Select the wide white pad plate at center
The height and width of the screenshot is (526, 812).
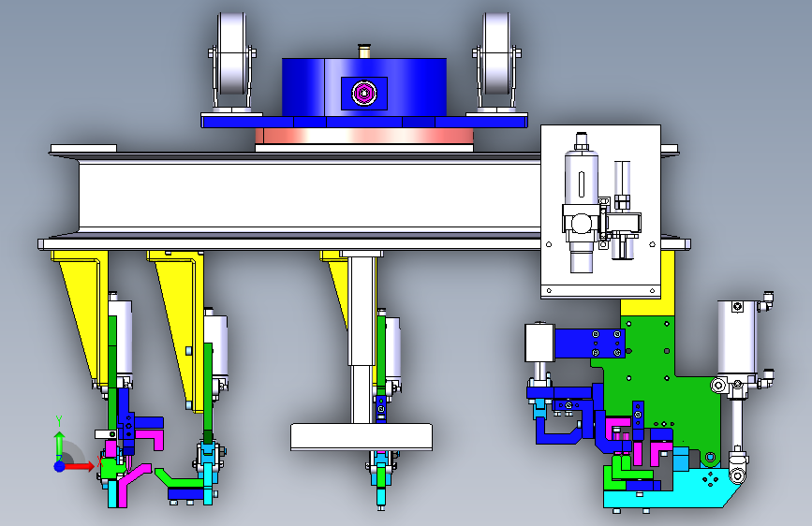(362, 436)
